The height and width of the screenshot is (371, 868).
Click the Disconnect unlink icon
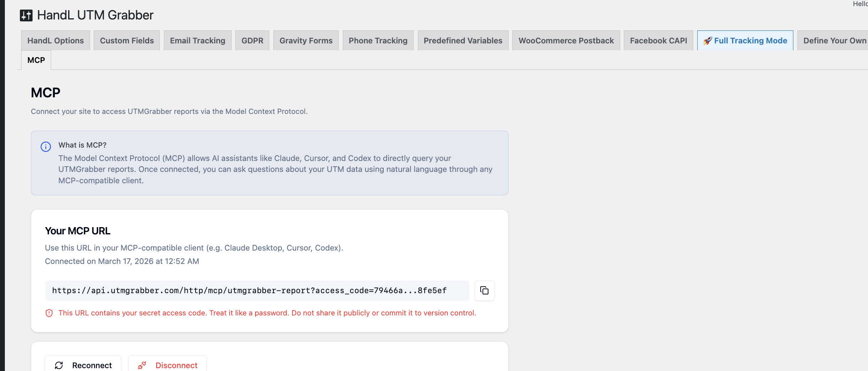pyautogui.click(x=142, y=365)
